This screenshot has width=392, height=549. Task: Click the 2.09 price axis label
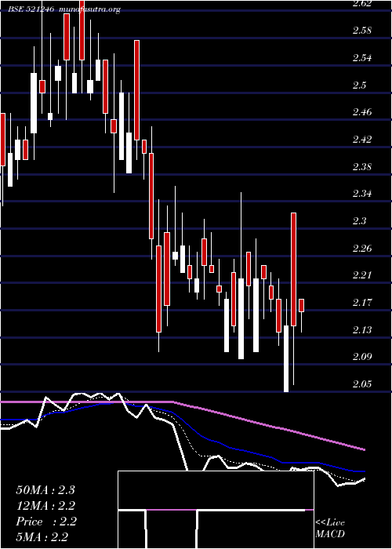[x=362, y=357]
